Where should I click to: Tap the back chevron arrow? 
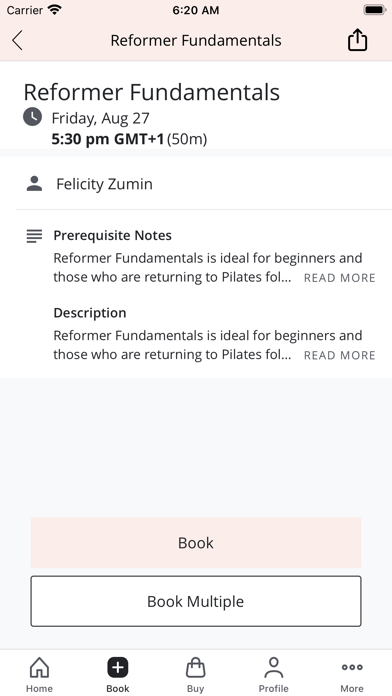17,40
